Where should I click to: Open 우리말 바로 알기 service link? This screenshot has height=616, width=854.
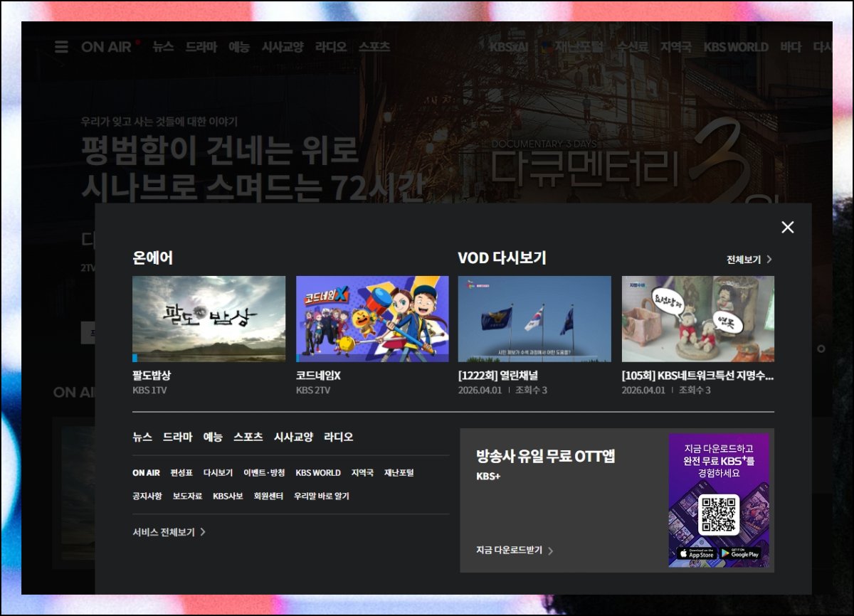point(322,496)
